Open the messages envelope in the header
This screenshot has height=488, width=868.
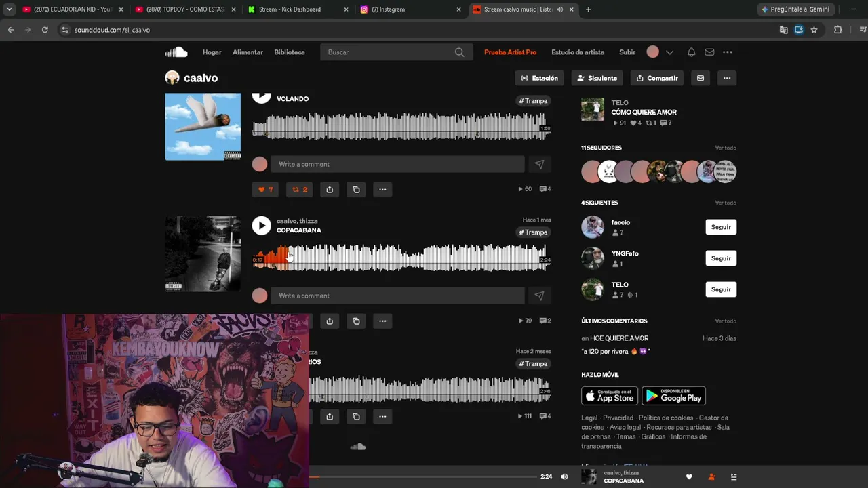(x=709, y=52)
